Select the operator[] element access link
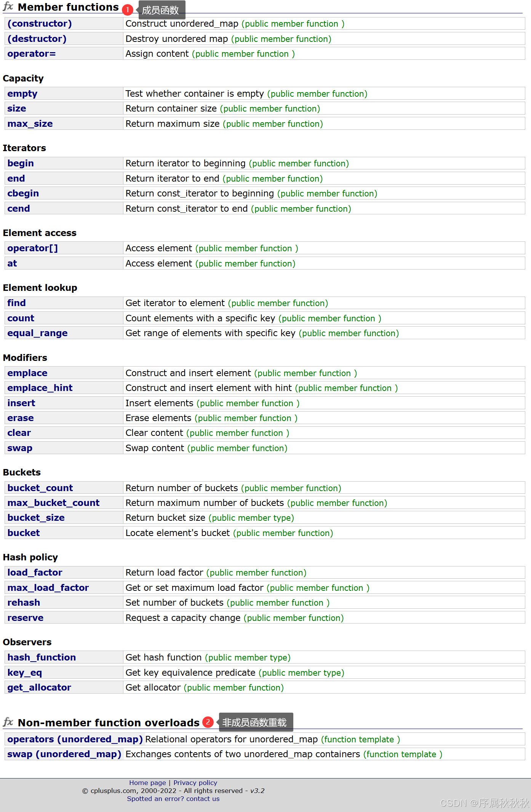The image size is (531, 812). coord(33,248)
